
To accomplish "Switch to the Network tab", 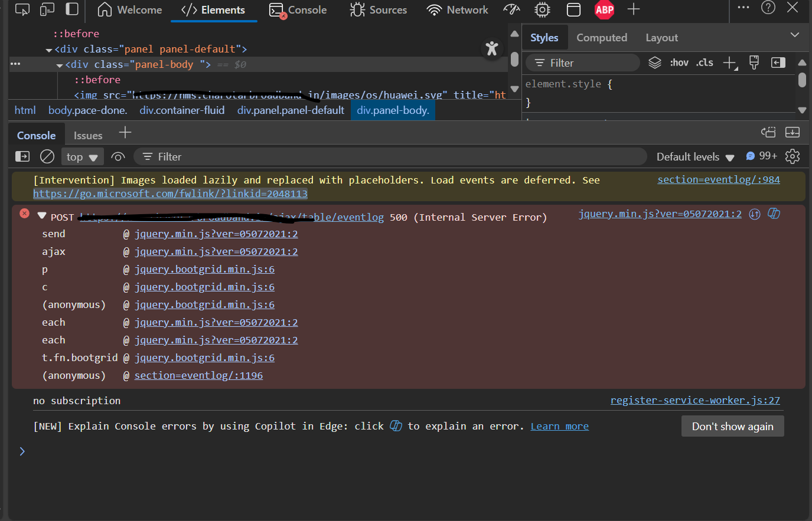I will click(x=458, y=10).
